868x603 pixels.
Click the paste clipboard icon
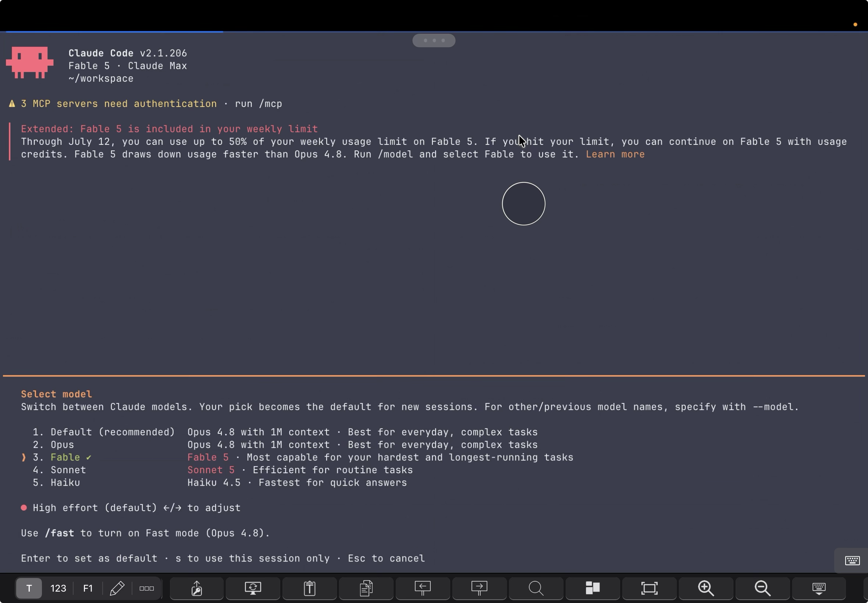coord(309,588)
